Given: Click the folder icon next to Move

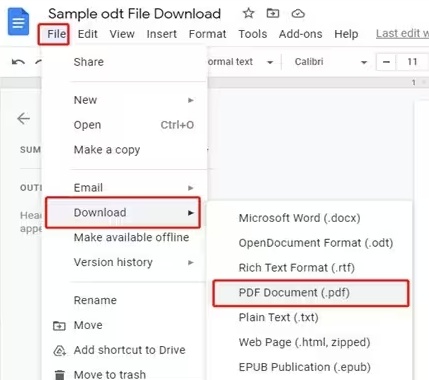Looking at the screenshot, I should 59,325.
